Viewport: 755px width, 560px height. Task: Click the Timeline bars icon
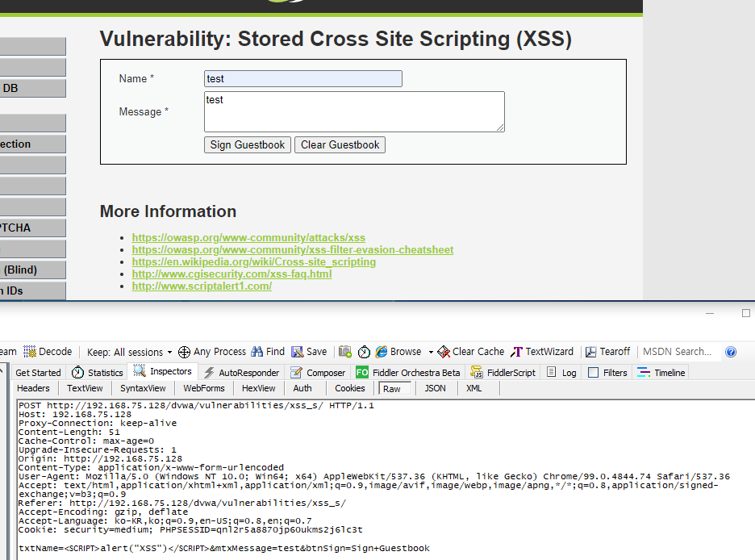[x=644, y=372]
